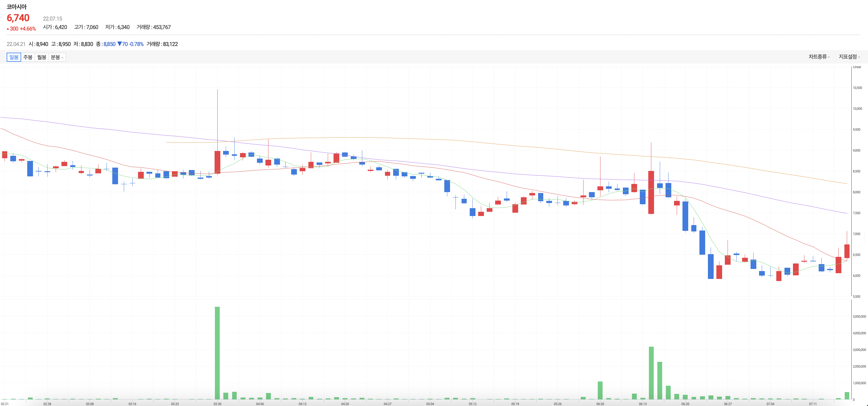Select the 일봉 daily candle tab
The height and width of the screenshot is (406, 868).
(x=14, y=57)
